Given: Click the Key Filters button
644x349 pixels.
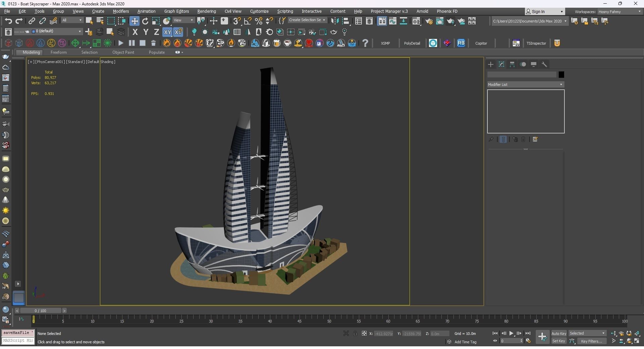Looking at the screenshot, I should (x=592, y=341).
